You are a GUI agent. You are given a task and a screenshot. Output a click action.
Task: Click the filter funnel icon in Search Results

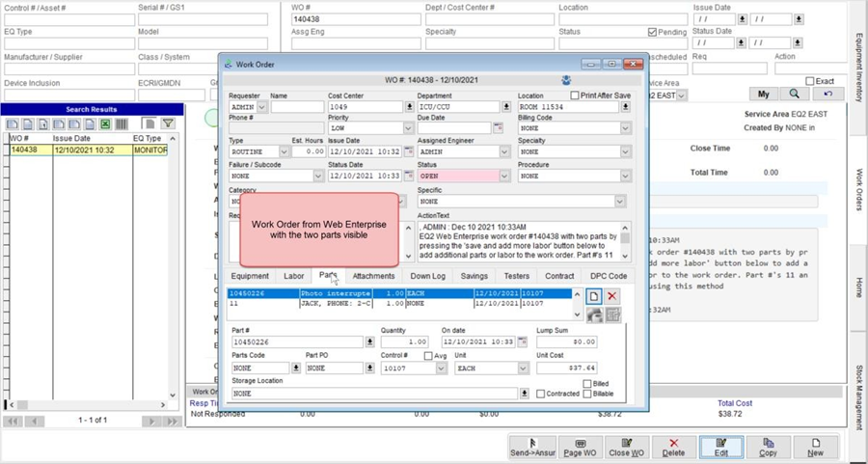tap(168, 124)
